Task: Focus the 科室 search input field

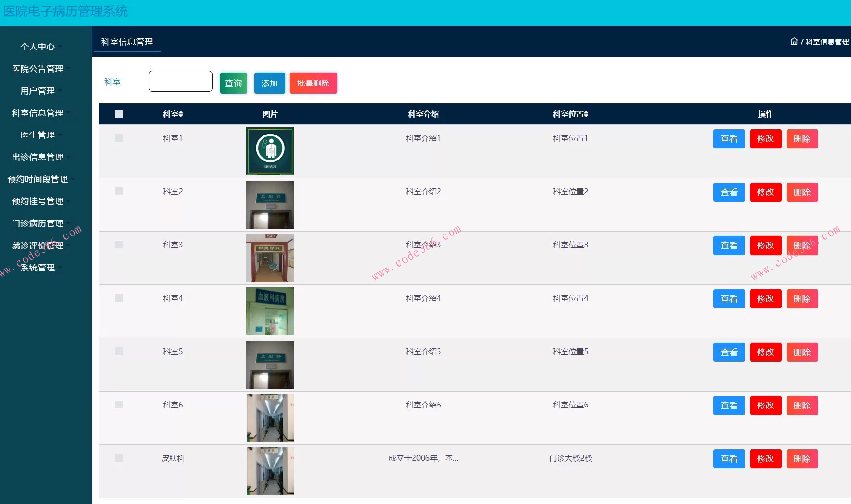Action: pyautogui.click(x=180, y=81)
